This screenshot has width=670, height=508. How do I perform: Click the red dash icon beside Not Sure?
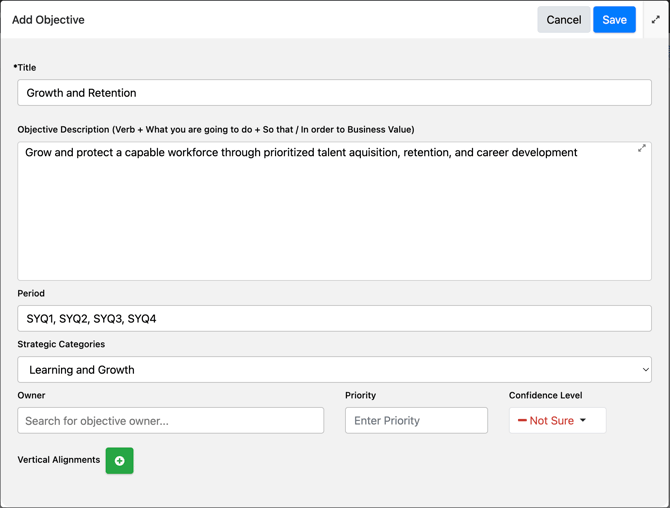tap(522, 421)
